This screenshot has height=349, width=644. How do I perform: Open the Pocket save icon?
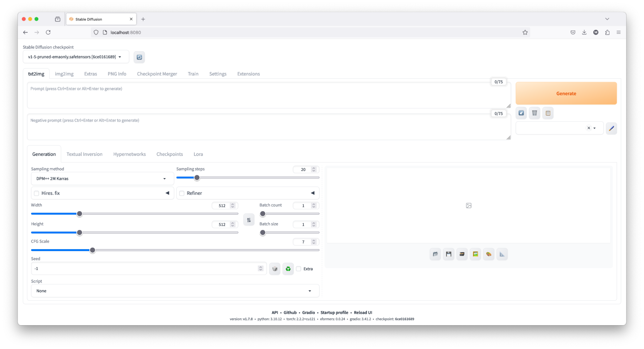(573, 32)
